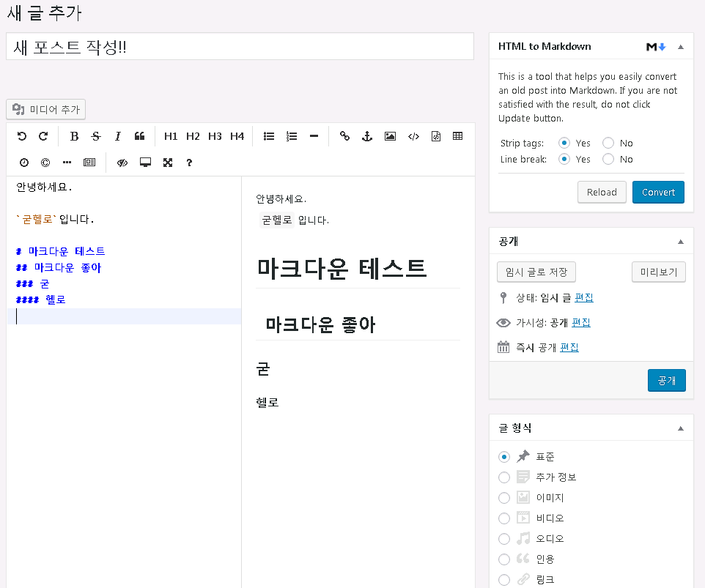Insert code block file icon

click(x=436, y=136)
